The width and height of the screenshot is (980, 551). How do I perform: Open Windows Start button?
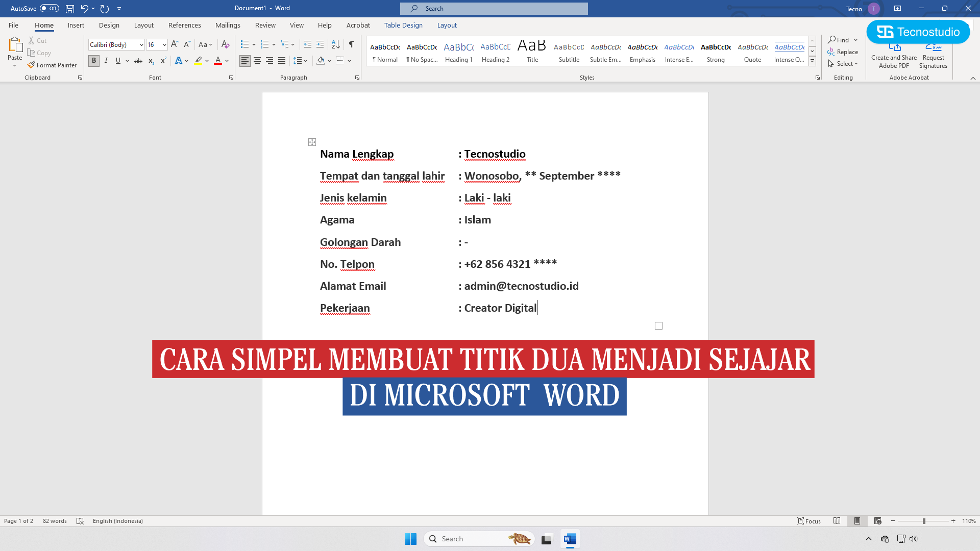point(410,539)
